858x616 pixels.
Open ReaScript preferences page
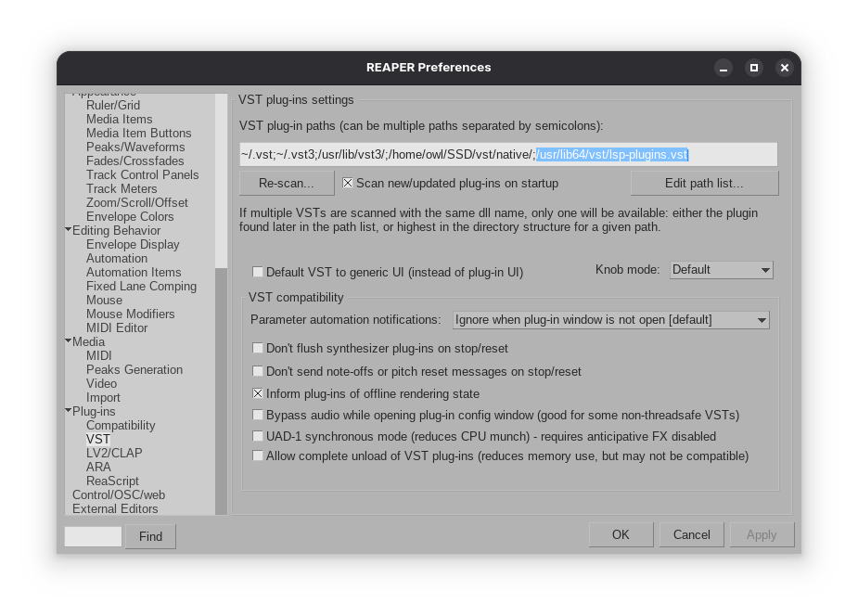(112, 481)
